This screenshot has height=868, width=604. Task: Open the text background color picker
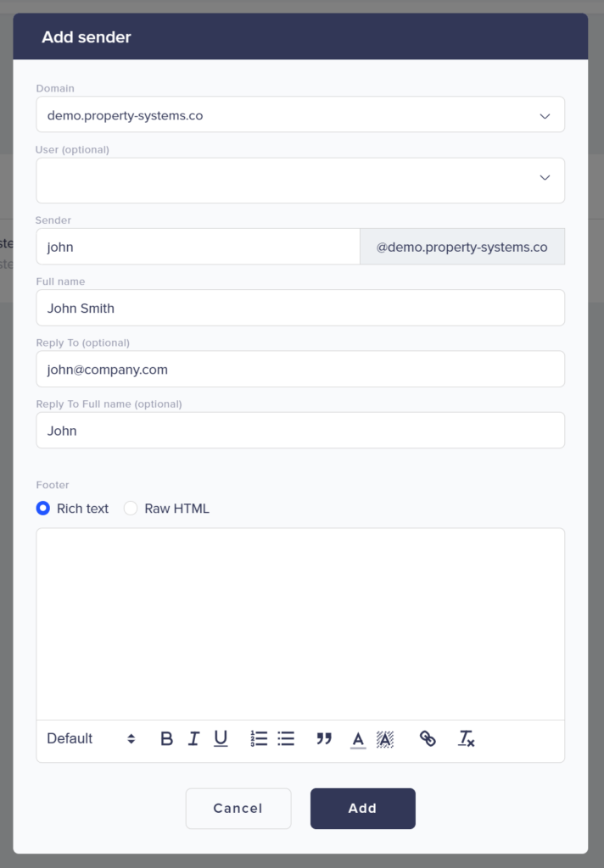(x=385, y=738)
